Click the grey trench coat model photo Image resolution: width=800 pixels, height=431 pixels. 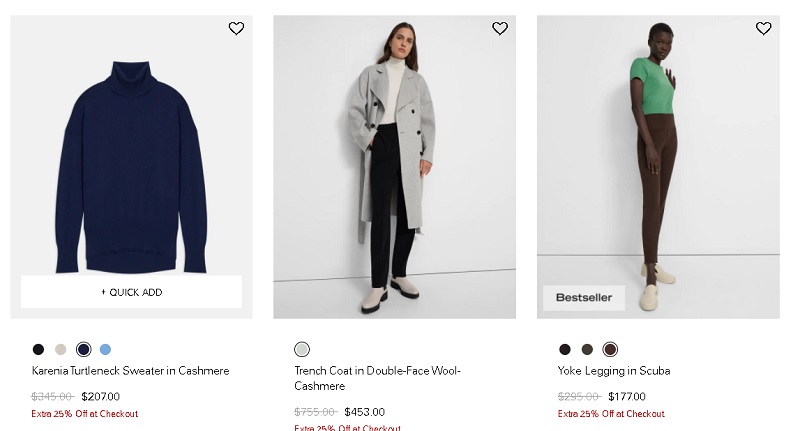coord(394,167)
